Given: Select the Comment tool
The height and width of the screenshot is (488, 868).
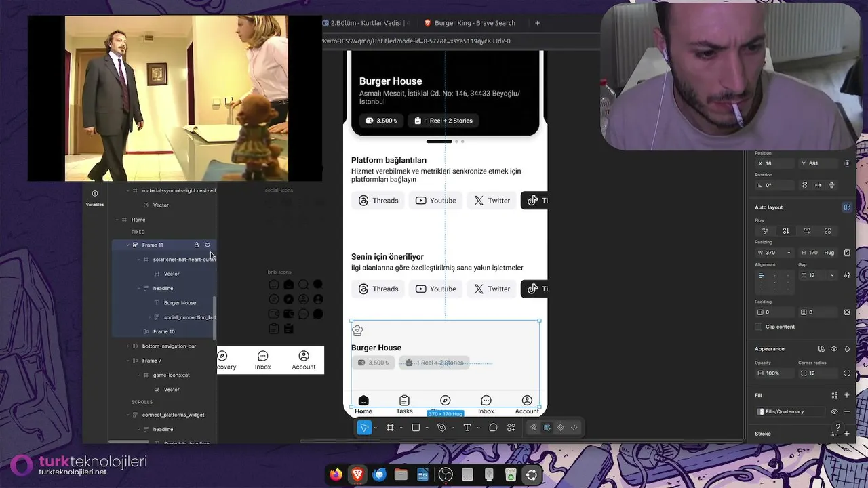Looking at the screenshot, I should point(493,428).
